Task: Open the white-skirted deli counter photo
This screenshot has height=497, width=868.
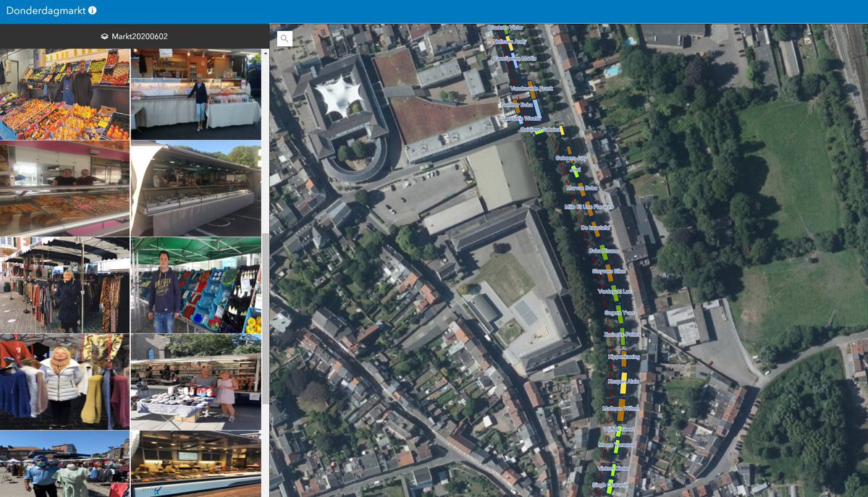Action: (x=195, y=94)
